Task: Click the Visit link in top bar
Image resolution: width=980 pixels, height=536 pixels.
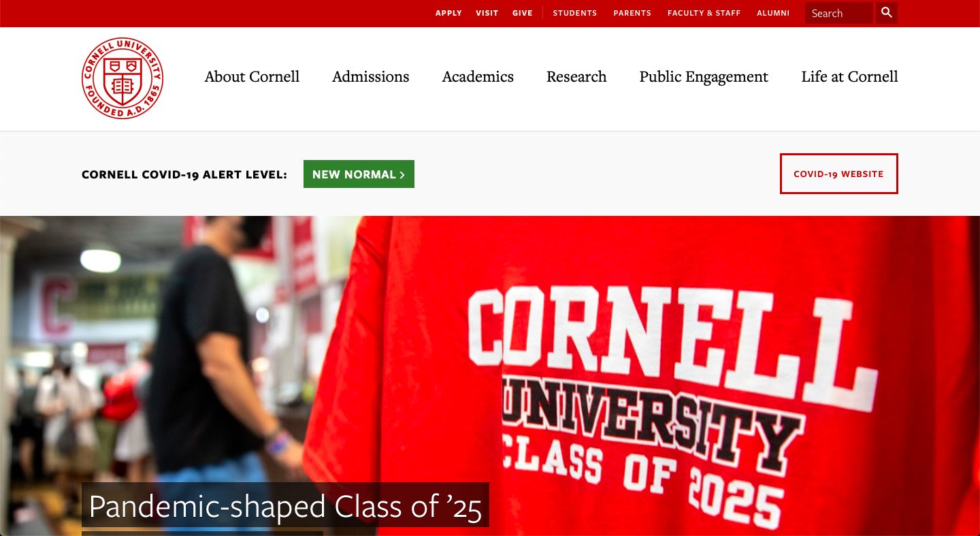Action: coord(487,13)
